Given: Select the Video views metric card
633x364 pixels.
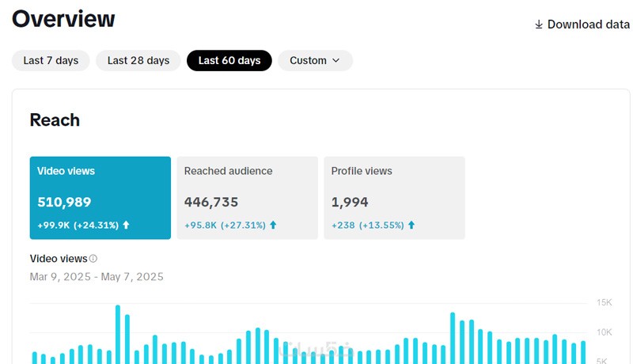Looking at the screenshot, I should (100, 197).
